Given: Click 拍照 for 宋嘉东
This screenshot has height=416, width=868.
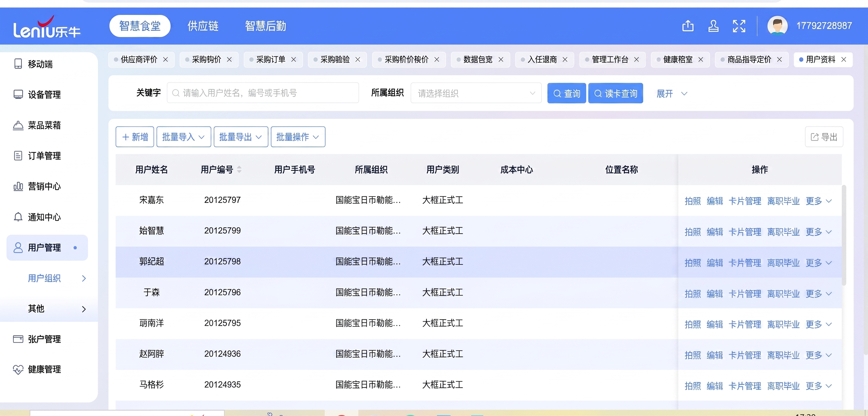Looking at the screenshot, I should 692,201.
